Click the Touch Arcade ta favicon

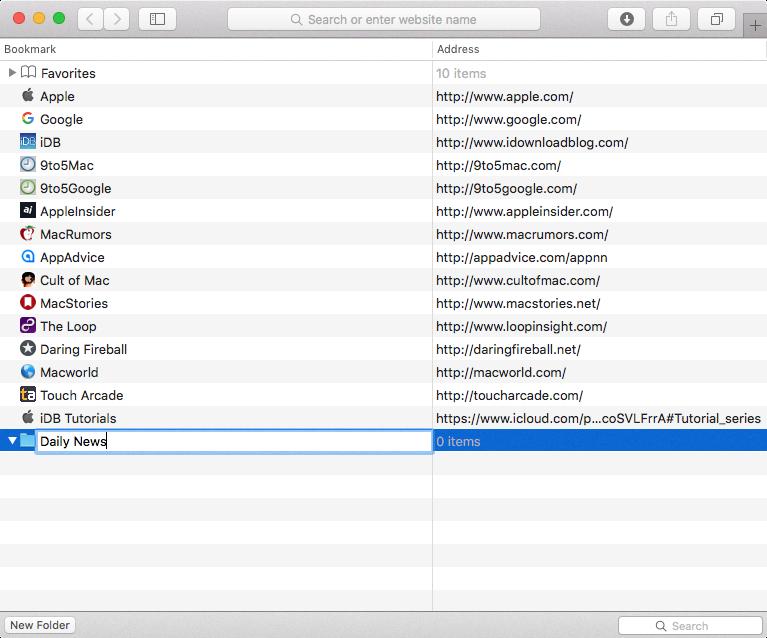pyautogui.click(x=28, y=394)
